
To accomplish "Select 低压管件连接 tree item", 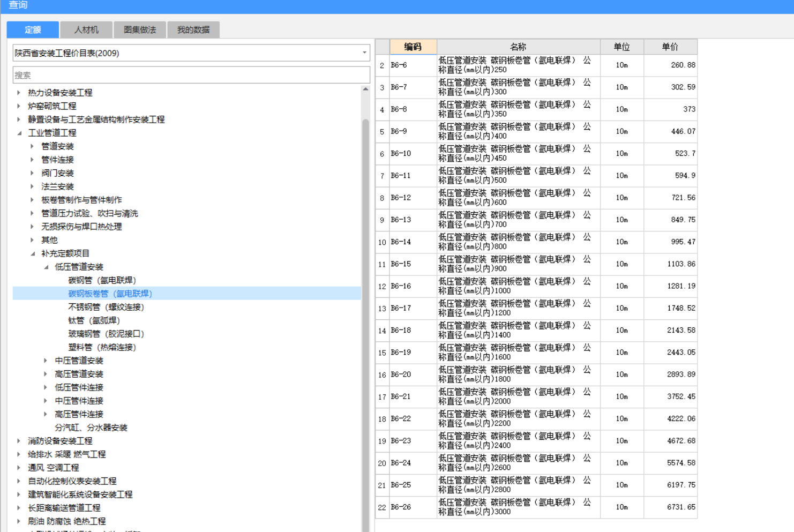I will tap(79, 387).
